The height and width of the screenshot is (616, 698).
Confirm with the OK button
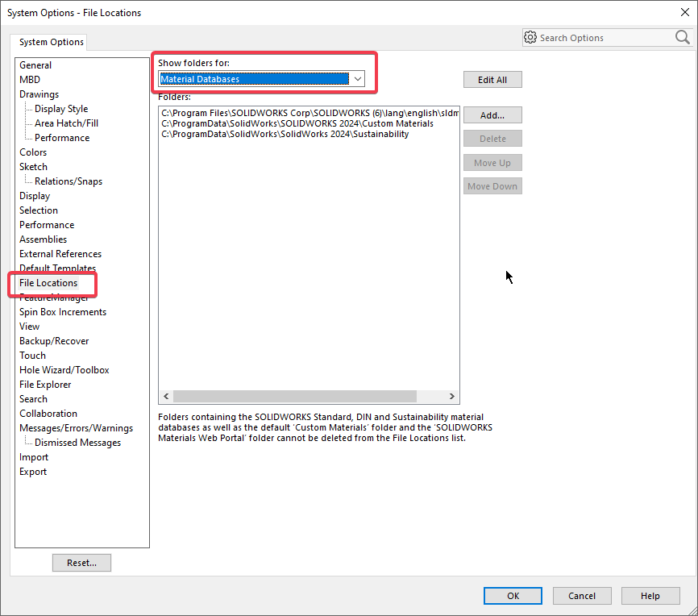click(513, 596)
